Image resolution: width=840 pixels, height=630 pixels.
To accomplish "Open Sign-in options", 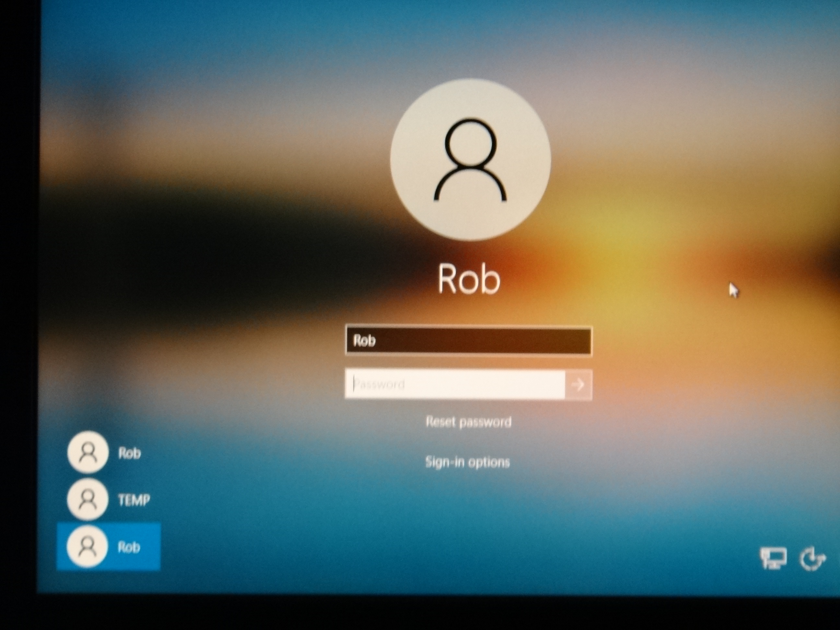I will [467, 462].
